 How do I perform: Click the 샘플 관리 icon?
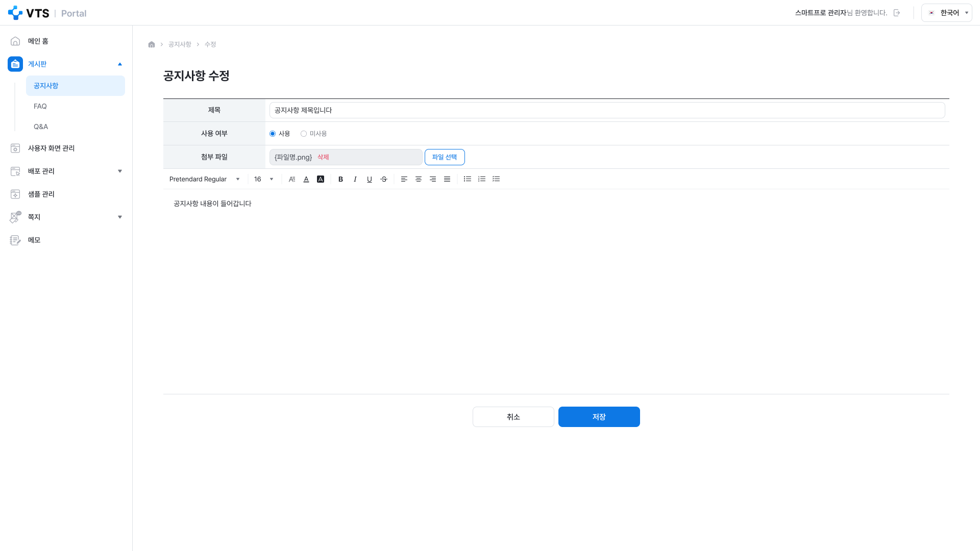coord(15,194)
